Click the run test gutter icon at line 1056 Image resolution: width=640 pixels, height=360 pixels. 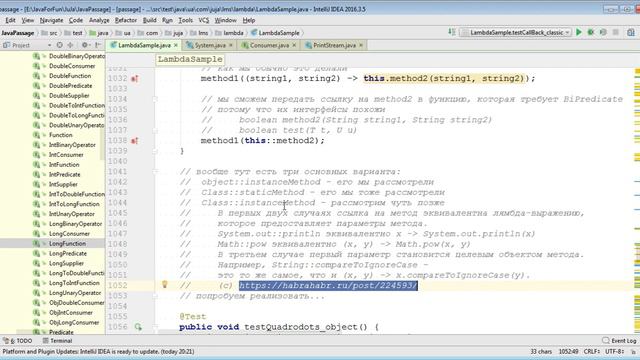click(138, 327)
